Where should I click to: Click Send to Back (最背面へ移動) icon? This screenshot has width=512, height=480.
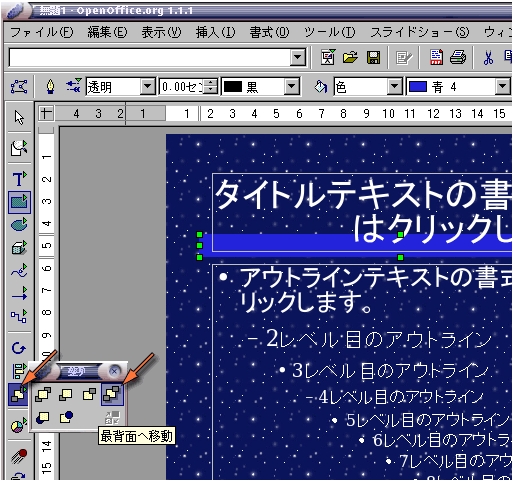coord(112,394)
